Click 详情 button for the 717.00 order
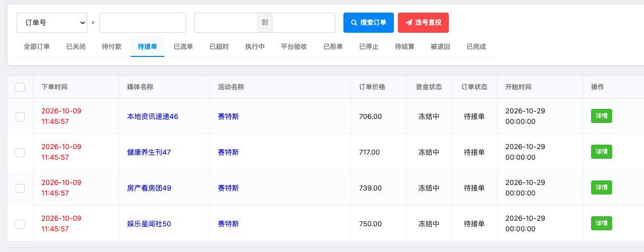Screen dimensions: 644x252 (x=602, y=152)
